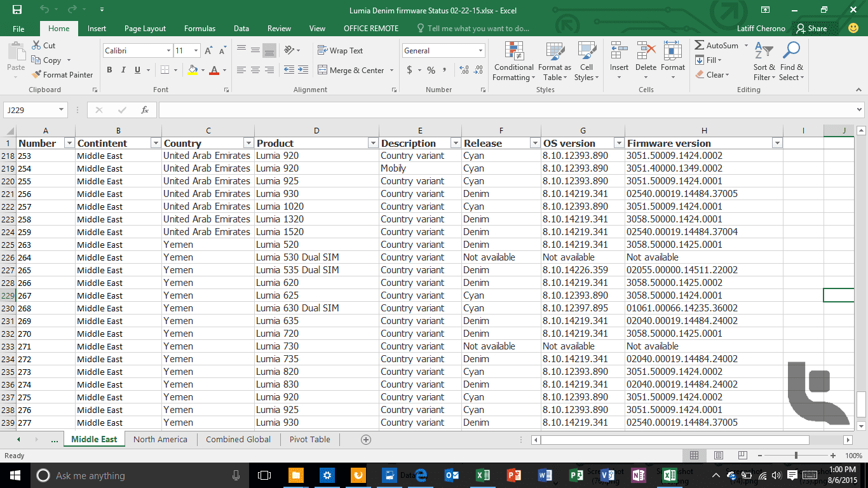Open the Product column filter dropdown

coord(373,144)
